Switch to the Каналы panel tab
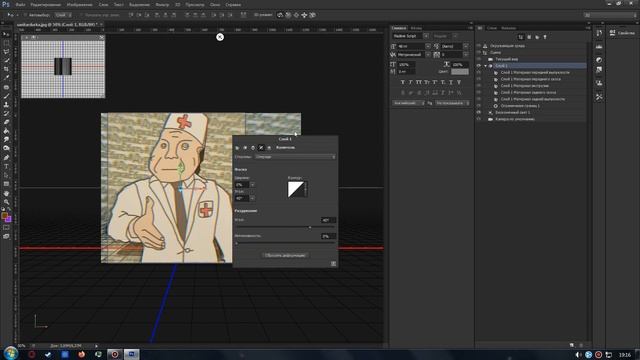The height and width of the screenshot is (360, 640). click(x=509, y=28)
